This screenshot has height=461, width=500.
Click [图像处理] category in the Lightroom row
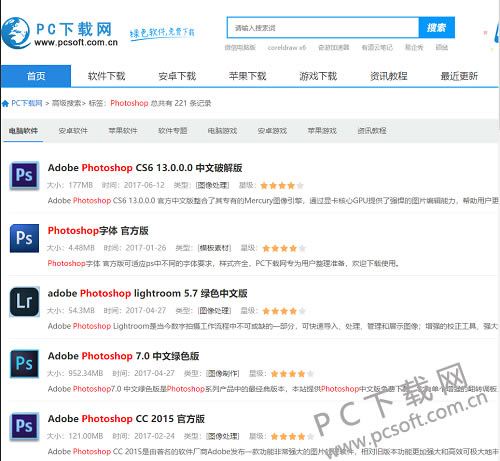pyautogui.click(x=214, y=311)
